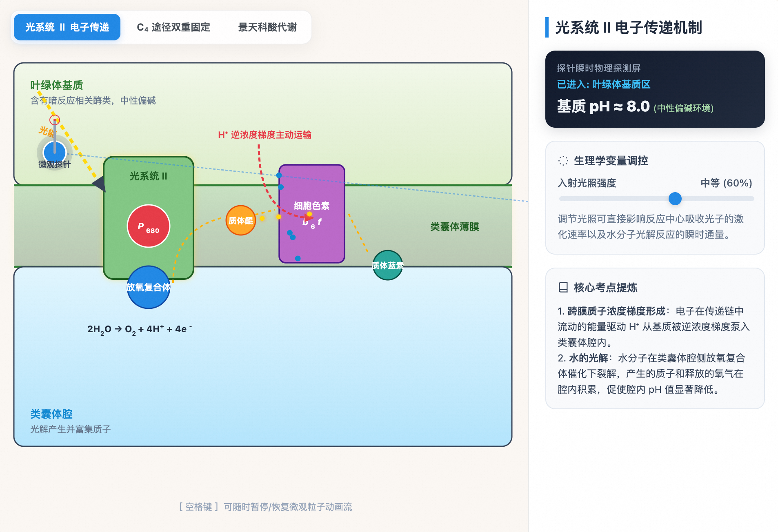The width and height of the screenshot is (778, 532).
Task: Click the 核心考点提炼 book icon
Action: (x=563, y=288)
